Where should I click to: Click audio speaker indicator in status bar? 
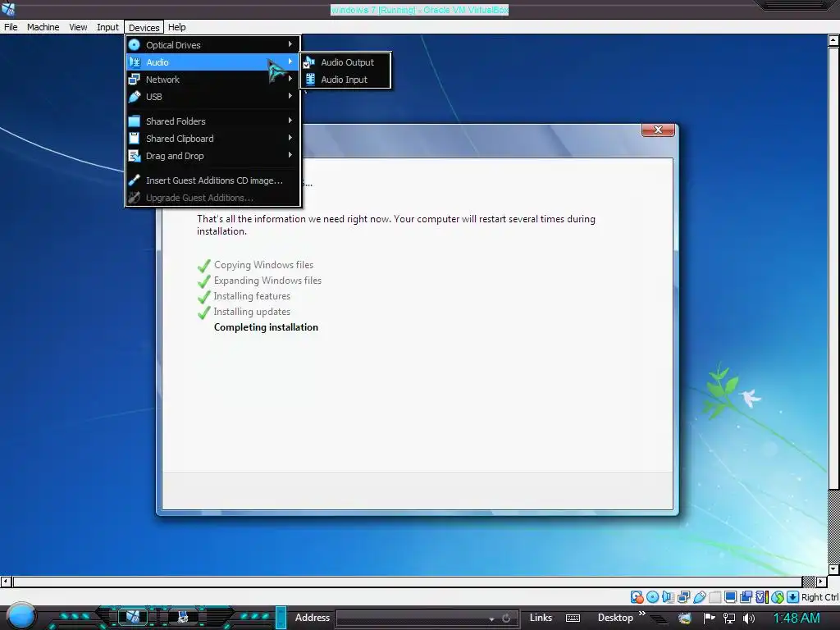[668, 597]
